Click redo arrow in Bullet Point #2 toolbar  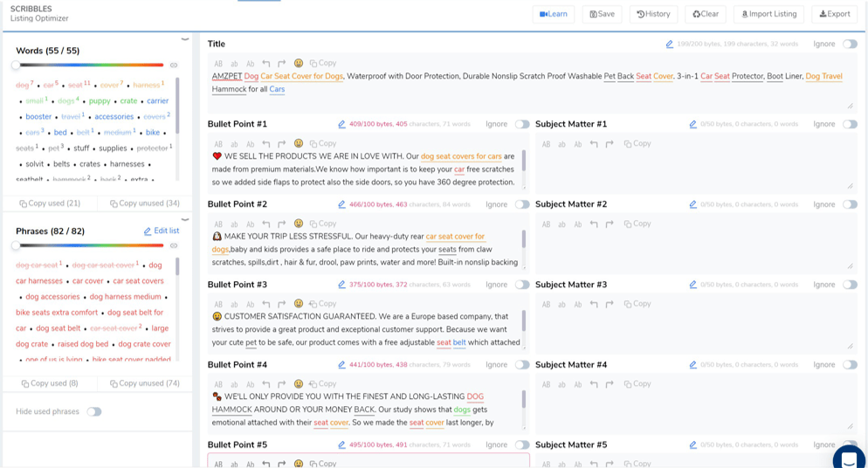(282, 224)
